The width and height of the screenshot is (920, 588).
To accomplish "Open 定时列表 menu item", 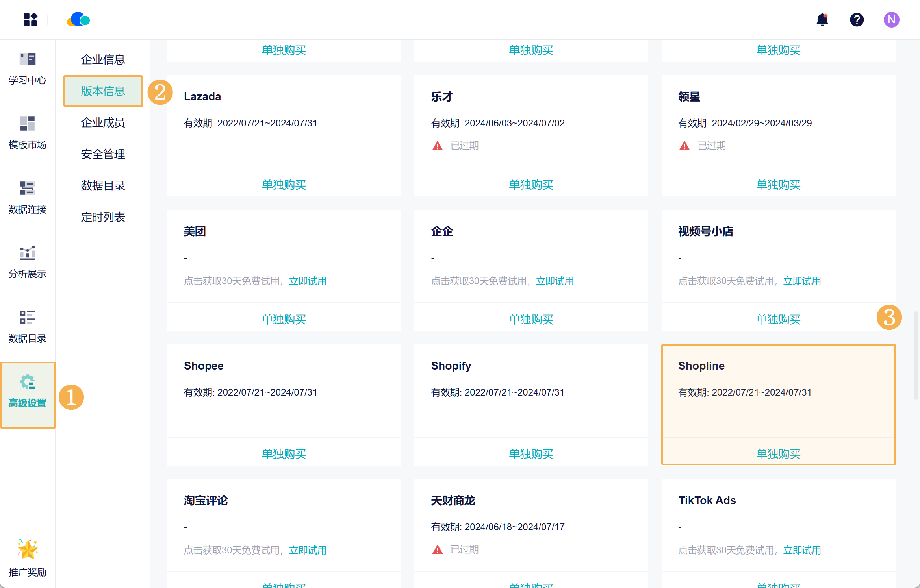I will click(x=103, y=217).
